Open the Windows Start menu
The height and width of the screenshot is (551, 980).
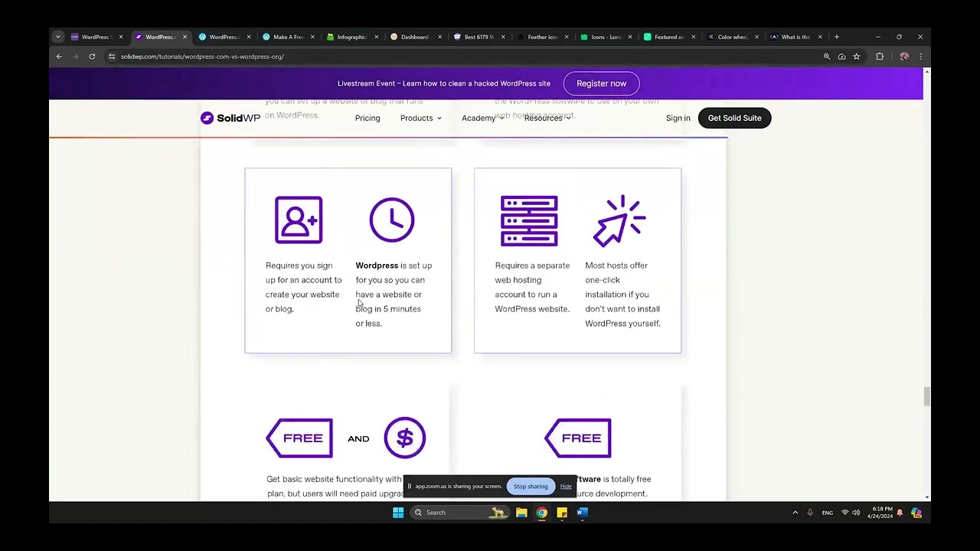[x=398, y=513]
